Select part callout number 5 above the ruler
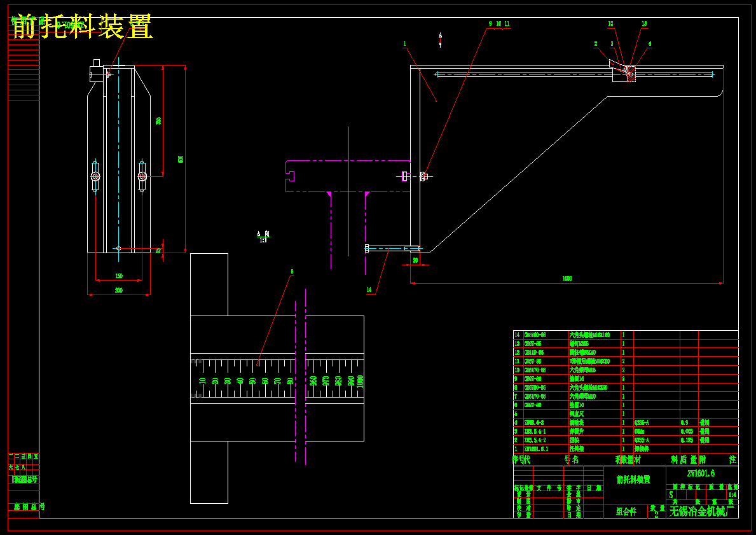 292,272
